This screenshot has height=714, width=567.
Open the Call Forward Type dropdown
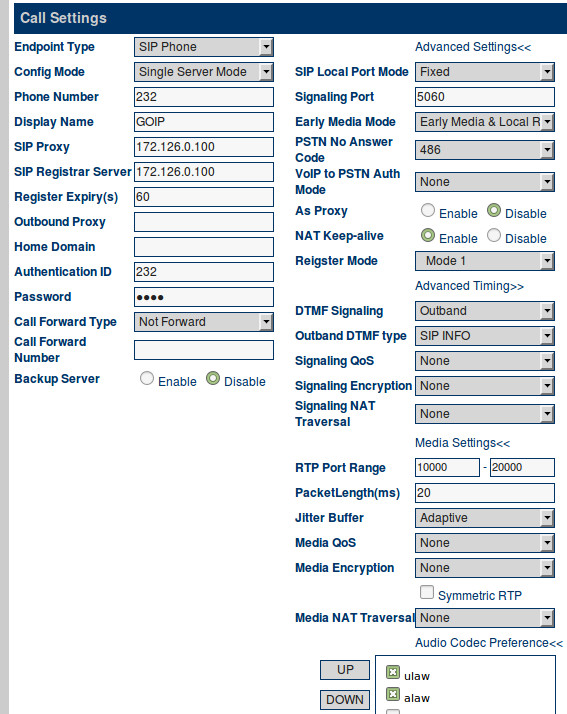[204, 322]
